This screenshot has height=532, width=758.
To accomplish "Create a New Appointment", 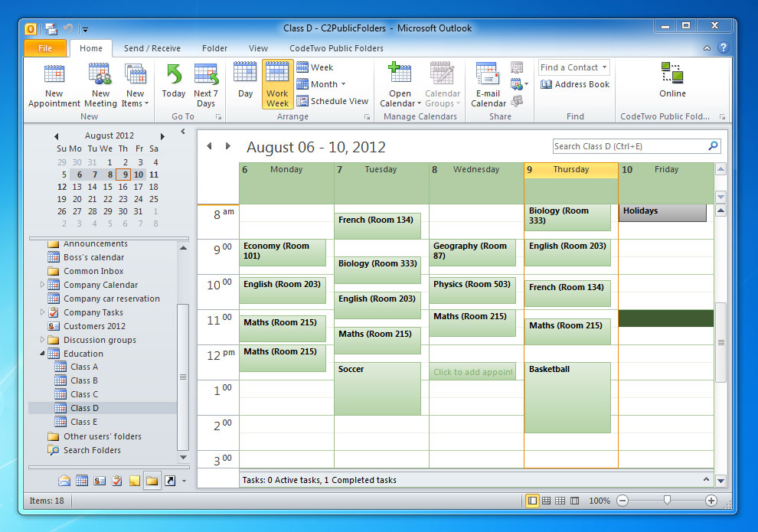I will 54,86.
